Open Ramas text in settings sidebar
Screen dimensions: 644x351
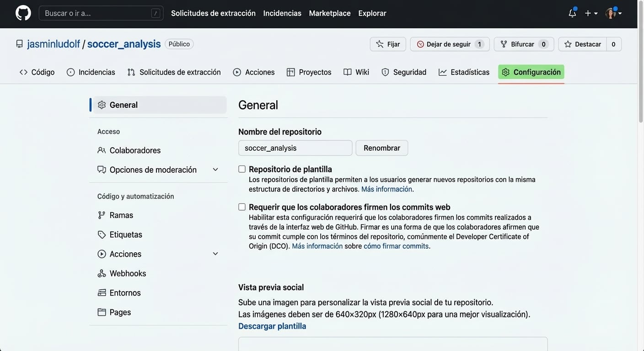[121, 215]
